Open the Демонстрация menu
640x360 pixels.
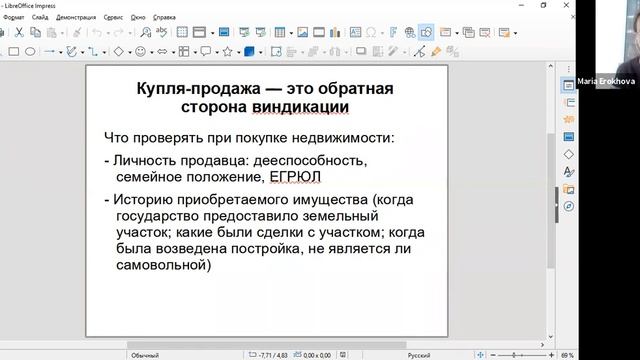(76, 18)
